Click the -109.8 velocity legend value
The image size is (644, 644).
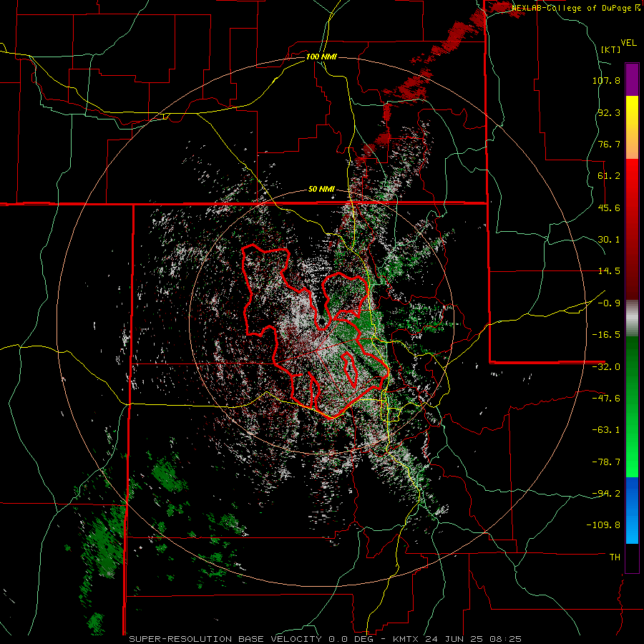(x=603, y=525)
